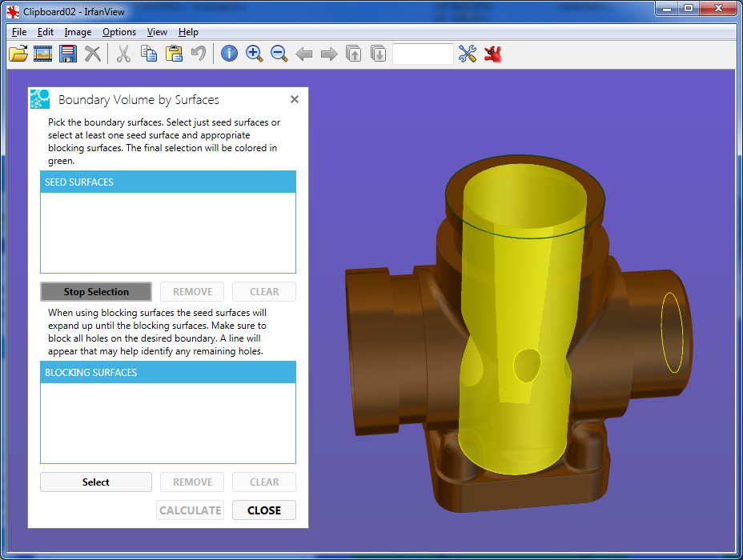743x560 pixels.
Task: Click the Paste clipboard icon
Action: (x=174, y=54)
